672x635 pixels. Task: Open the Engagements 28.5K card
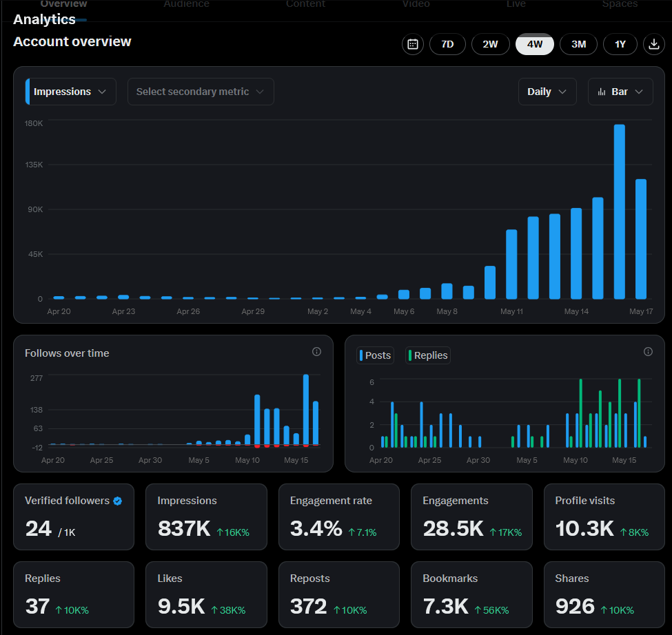(x=471, y=517)
